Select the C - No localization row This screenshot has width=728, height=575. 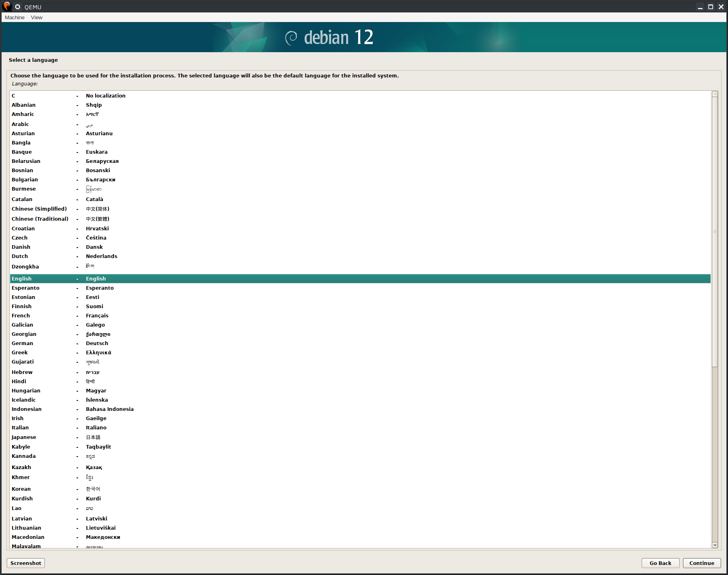(x=360, y=95)
